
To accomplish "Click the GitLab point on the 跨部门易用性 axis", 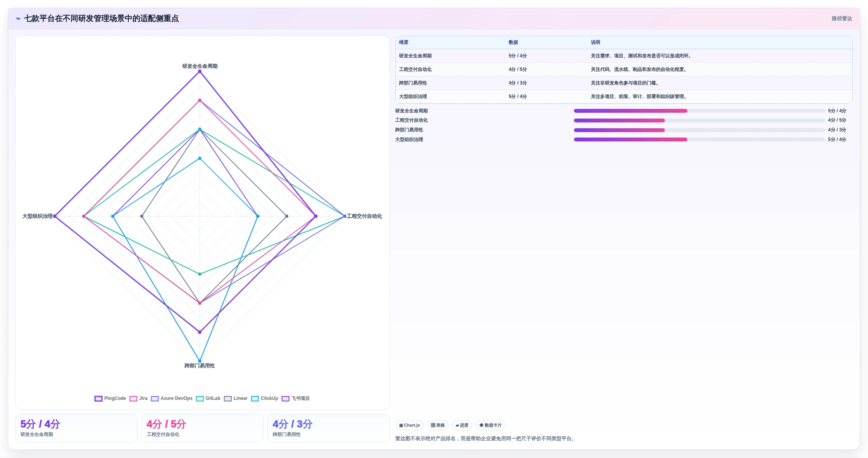I will 200,274.
